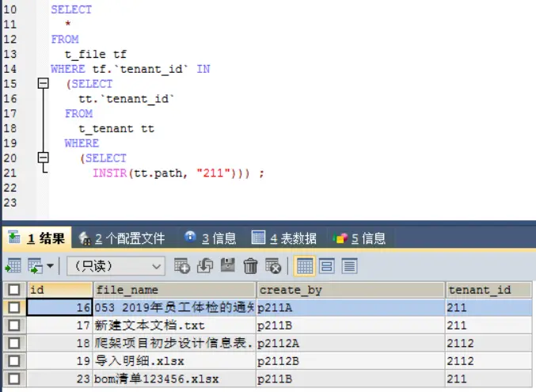Select tenant_id cell in row id 18
Image resolution: width=536 pixels, height=392 pixels.
(x=488, y=343)
